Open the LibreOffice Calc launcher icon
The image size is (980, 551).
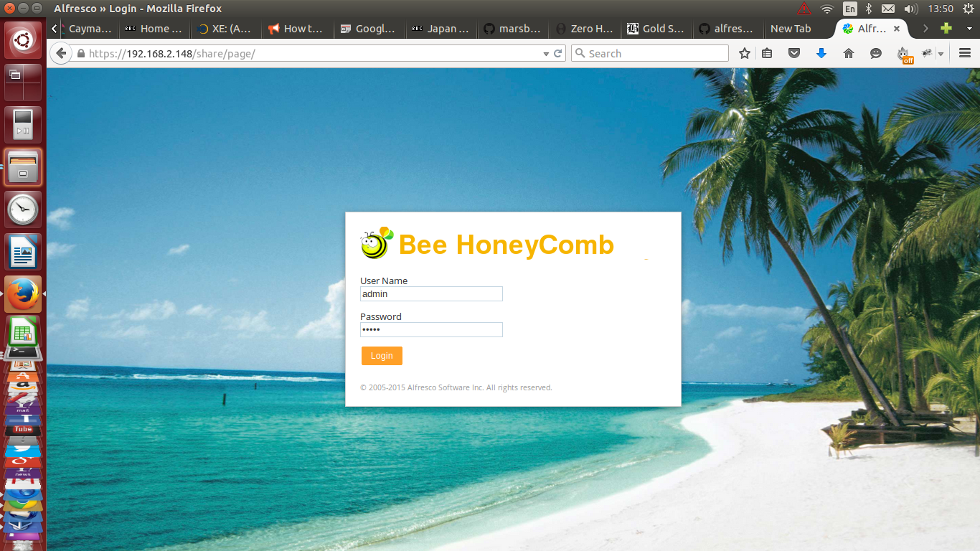23,331
